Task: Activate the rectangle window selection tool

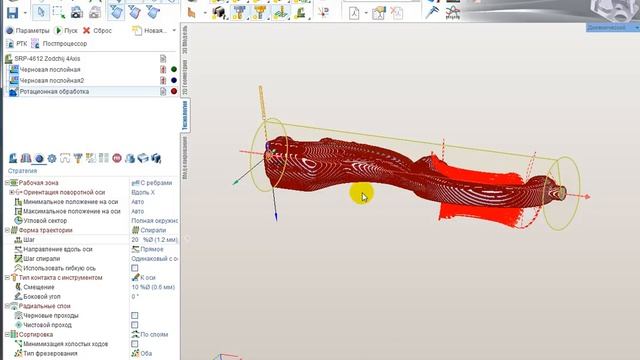Action: coord(59,13)
